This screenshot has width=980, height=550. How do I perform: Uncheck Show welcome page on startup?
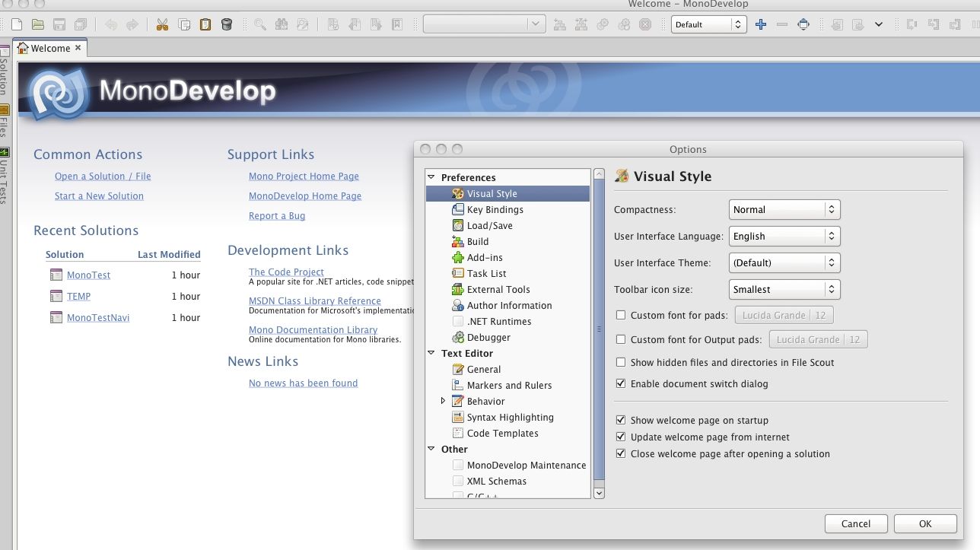tap(621, 420)
